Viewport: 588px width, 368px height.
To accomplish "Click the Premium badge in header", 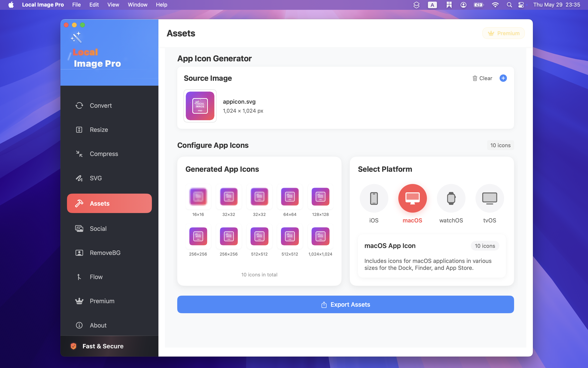I will tap(503, 33).
